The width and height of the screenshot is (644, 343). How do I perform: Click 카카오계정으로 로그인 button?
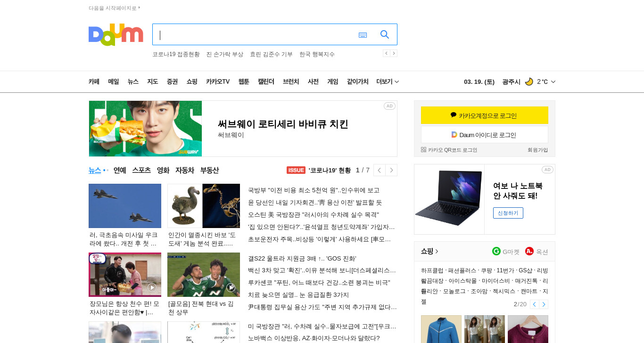coord(485,115)
